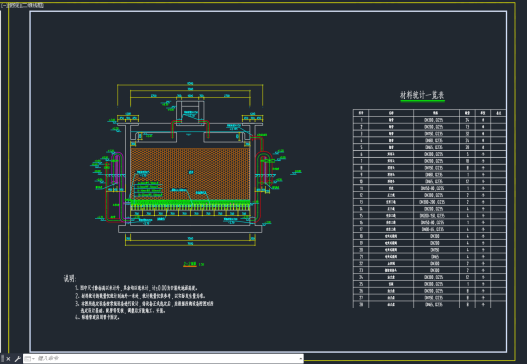Grab the command line drag handle
Viewport: 527px width, 364px height.
(2, 359)
